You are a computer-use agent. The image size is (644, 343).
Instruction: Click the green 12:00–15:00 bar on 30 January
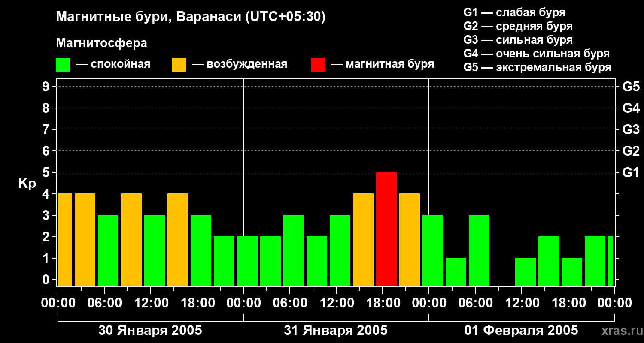[155, 251]
